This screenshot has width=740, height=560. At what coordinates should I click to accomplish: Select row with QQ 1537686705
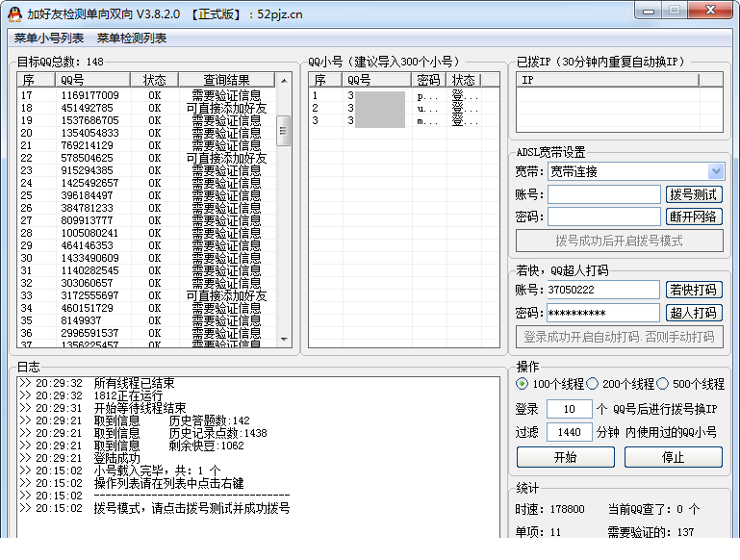(146, 120)
